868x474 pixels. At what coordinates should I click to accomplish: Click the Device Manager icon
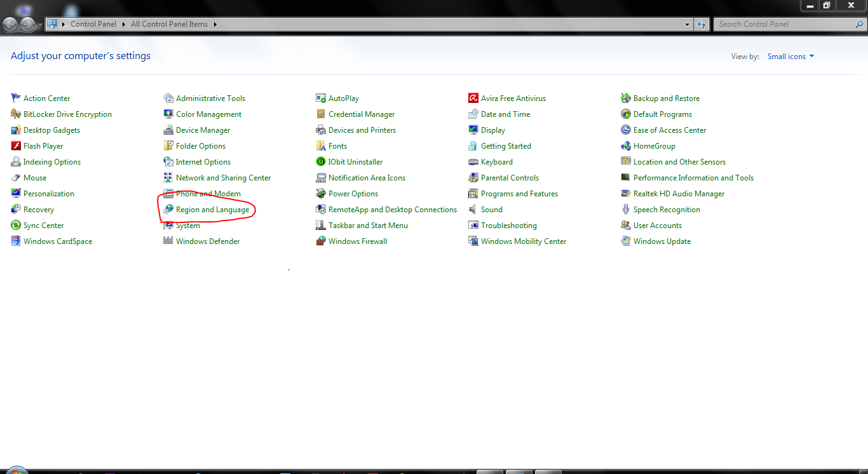(x=168, y=130)
